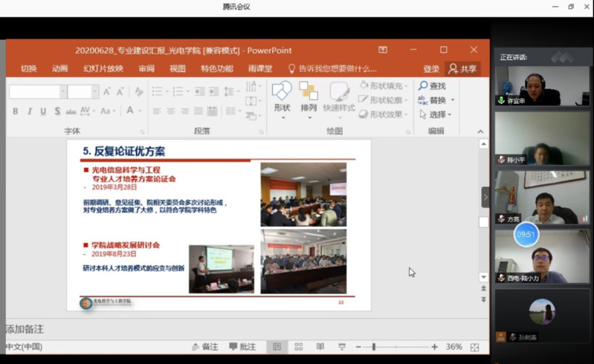Click fit slide to window icon
Image resolution: width=594 pixels, height=364 pixels.
click(474, 347)
